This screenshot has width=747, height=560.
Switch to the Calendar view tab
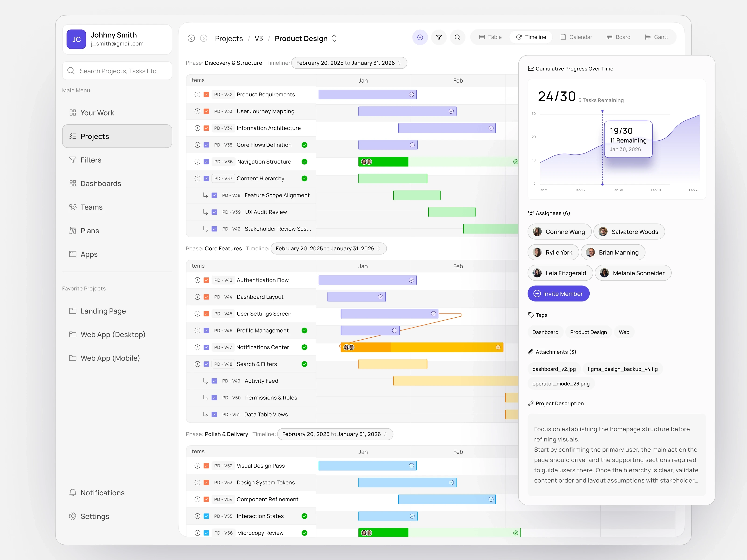pos(576,37)
